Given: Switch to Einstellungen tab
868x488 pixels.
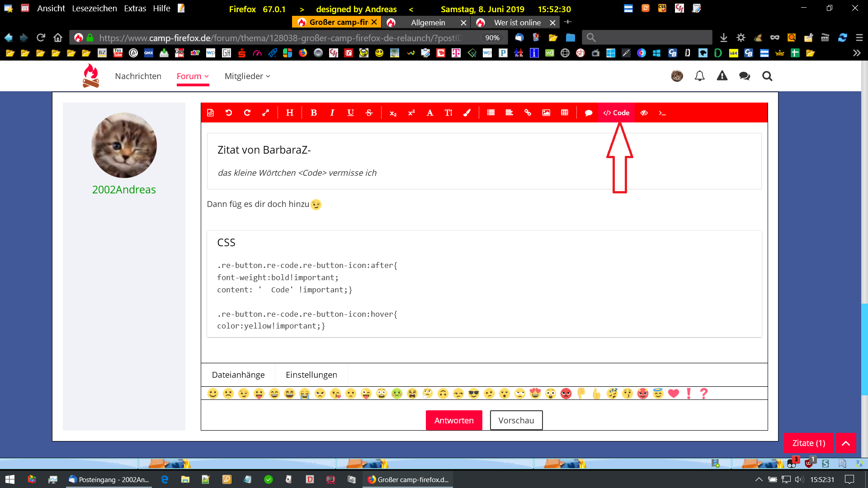Looking at the screenshot, I should point(311,375).
